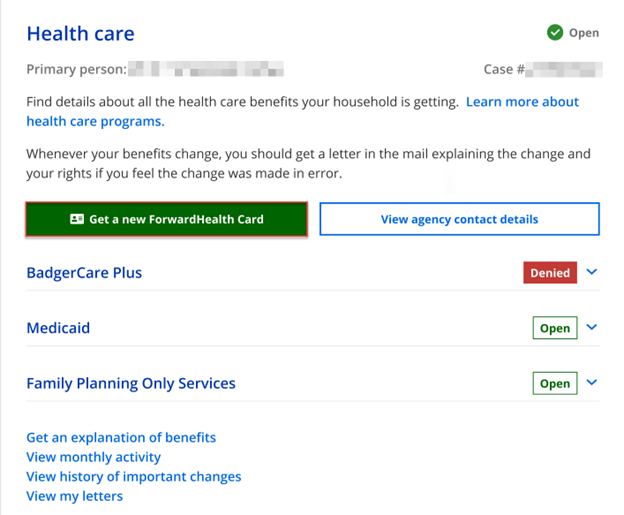Click the green checkmark status icon
The width and height of the screenshot is (624, 515).
[x=555, y=33]
